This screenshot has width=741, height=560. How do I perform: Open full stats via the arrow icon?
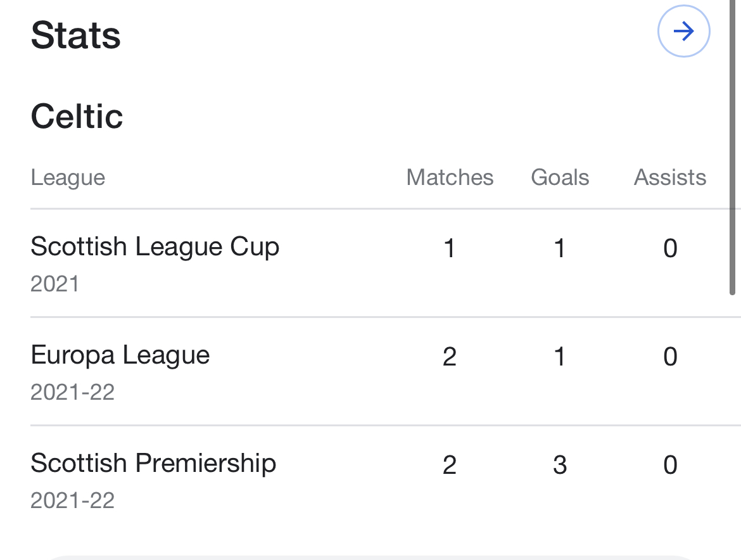coord(683,31)
